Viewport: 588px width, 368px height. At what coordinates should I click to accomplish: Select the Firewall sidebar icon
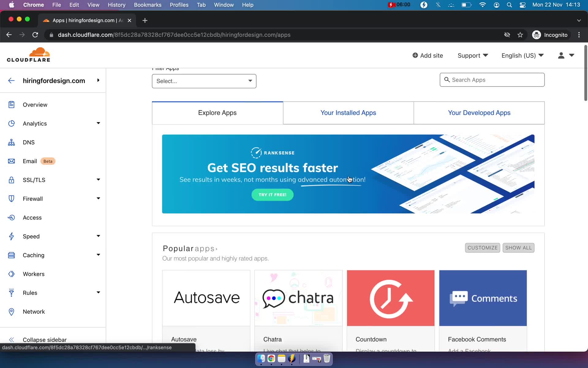coord(11,198)
